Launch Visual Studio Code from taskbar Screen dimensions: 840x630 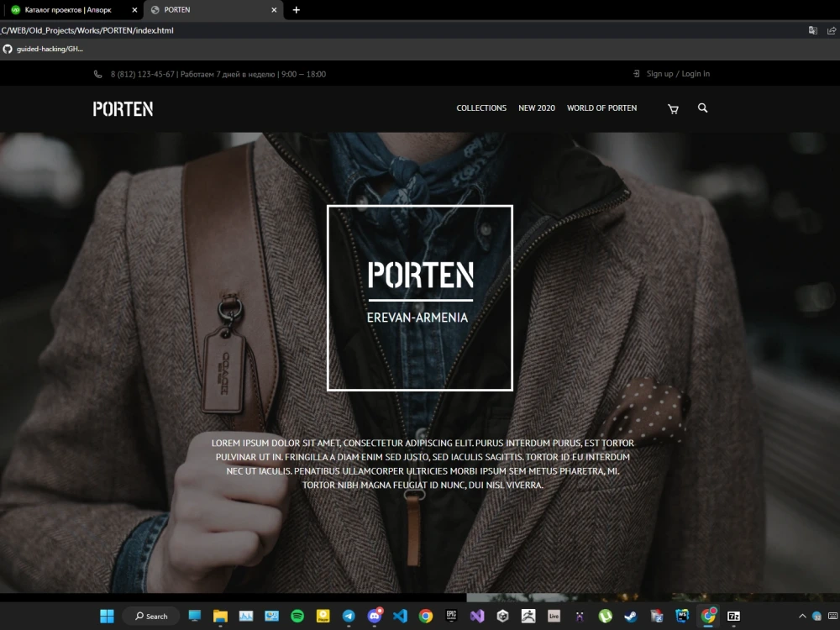[400, 616]
